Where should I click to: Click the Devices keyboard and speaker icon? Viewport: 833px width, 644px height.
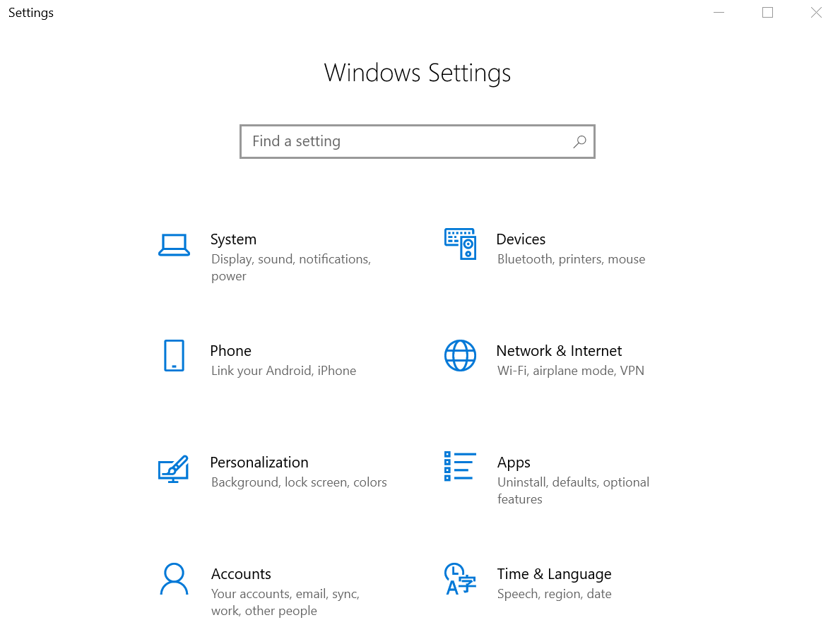[x=460, y=244]
